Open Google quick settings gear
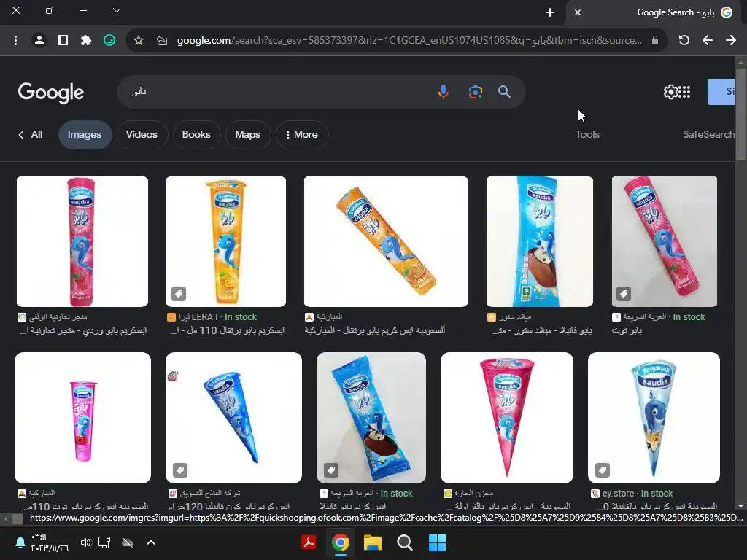Viewport: 747px width, 560px height. coord(670,91)
